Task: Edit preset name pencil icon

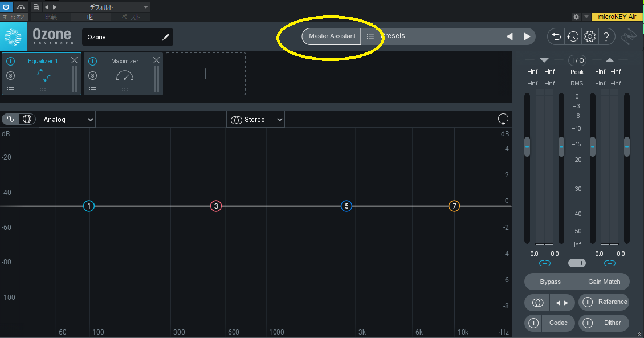Action: 165,38
